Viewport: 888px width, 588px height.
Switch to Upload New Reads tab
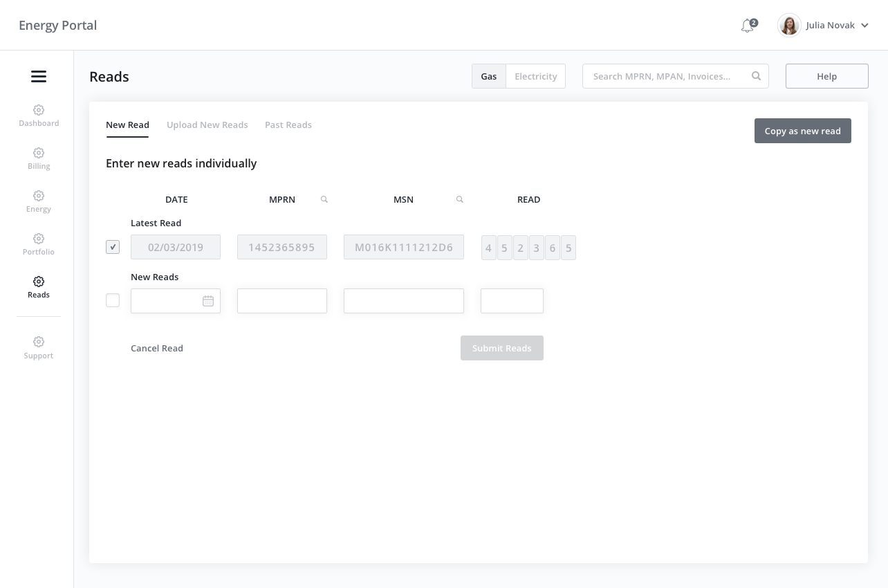click(x=207, y=125)
